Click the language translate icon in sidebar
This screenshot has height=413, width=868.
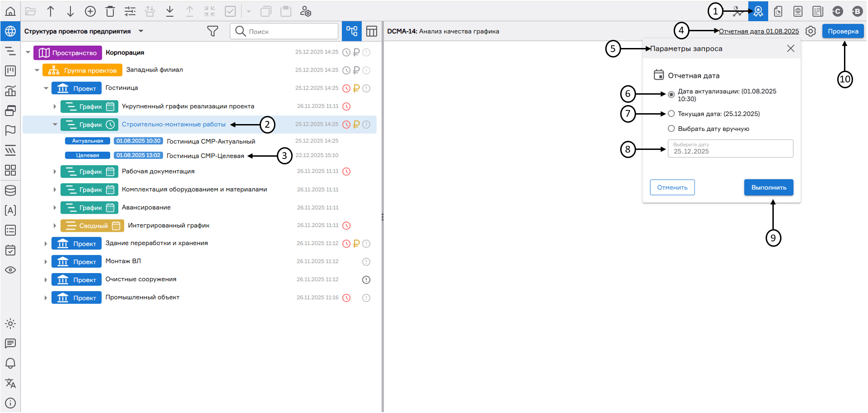click(x=10, y=384)
